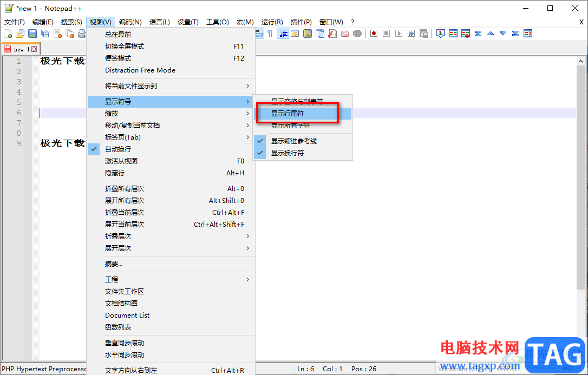Click the Playback macro icon
This screenshot has height=375, width=588.
coord(399,34)
